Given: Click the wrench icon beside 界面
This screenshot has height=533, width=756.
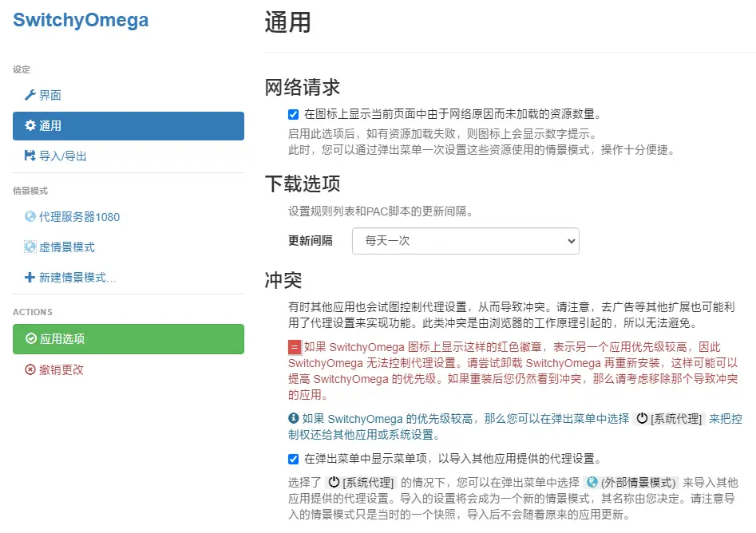Looking at the screenshot, I should coord(30,96).
